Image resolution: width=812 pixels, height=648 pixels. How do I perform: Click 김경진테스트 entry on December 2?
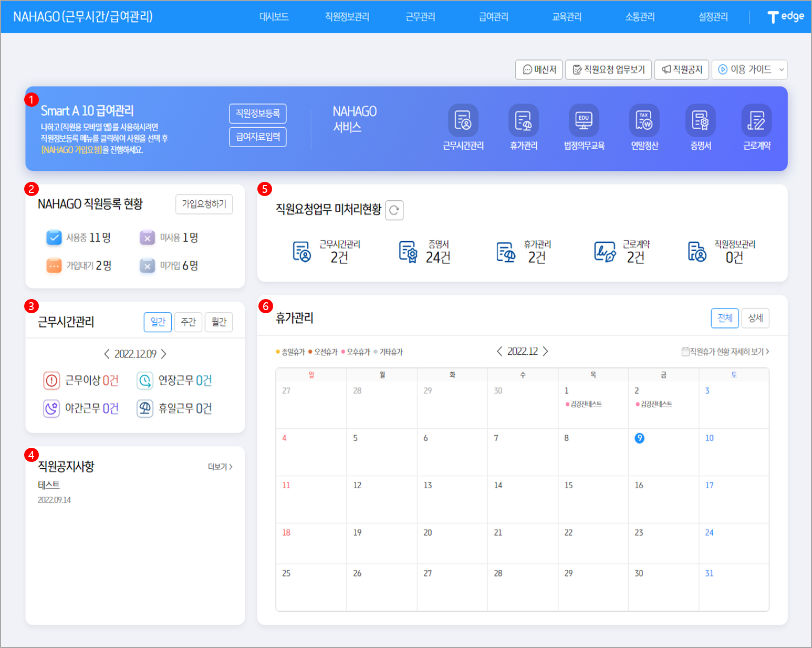[x=654, y=404]
